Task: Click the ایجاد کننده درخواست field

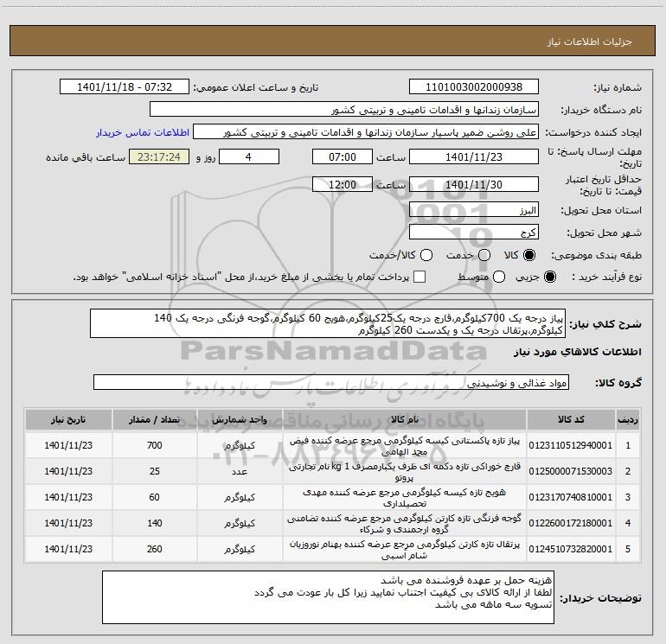Action: tap(366, 132)
